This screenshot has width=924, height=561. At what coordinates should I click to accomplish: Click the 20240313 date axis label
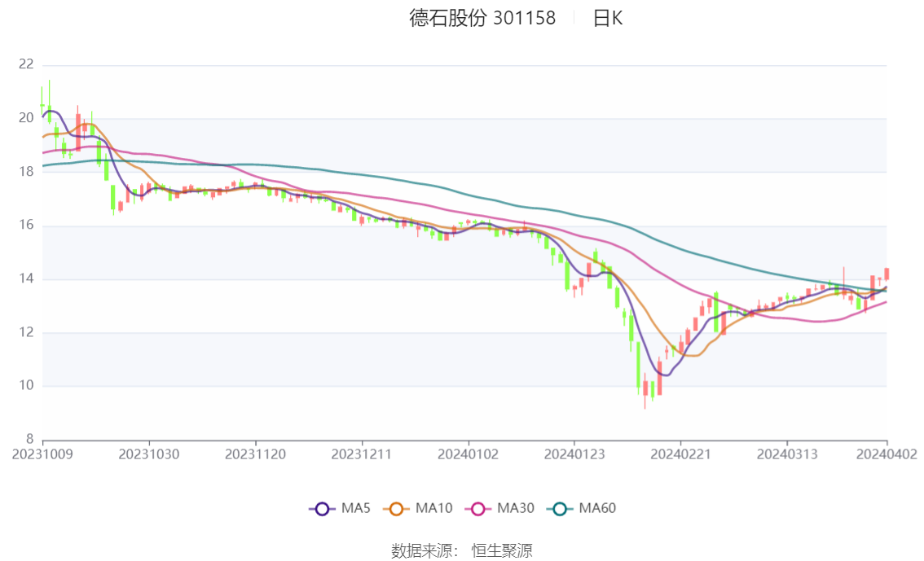(x=786, y=454)
